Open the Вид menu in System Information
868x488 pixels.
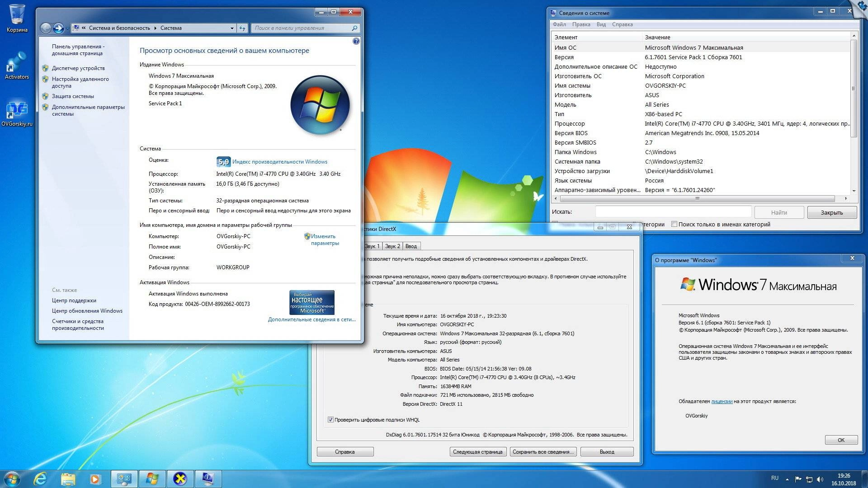click(x=601, y=24)
